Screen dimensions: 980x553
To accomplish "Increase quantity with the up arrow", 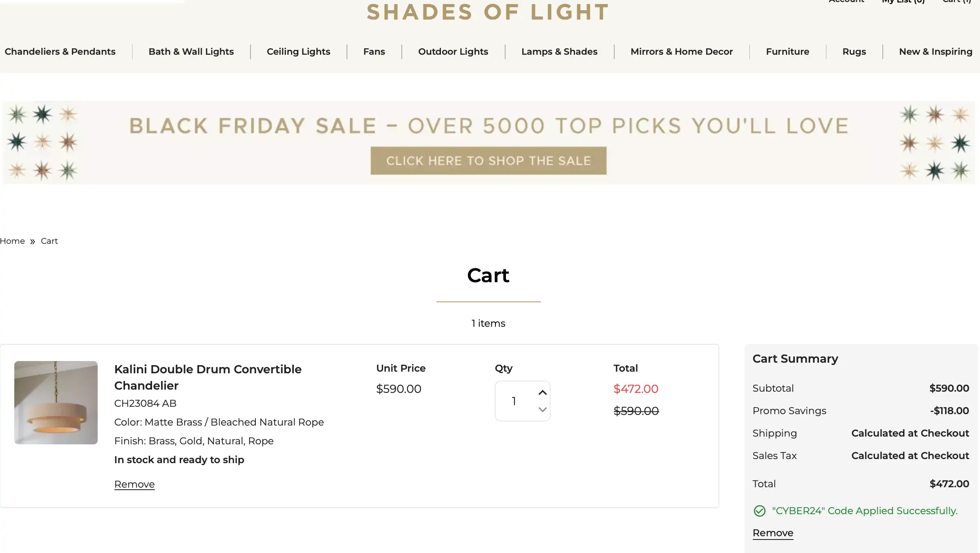I will pyautogui.click(x=542, y=392).
